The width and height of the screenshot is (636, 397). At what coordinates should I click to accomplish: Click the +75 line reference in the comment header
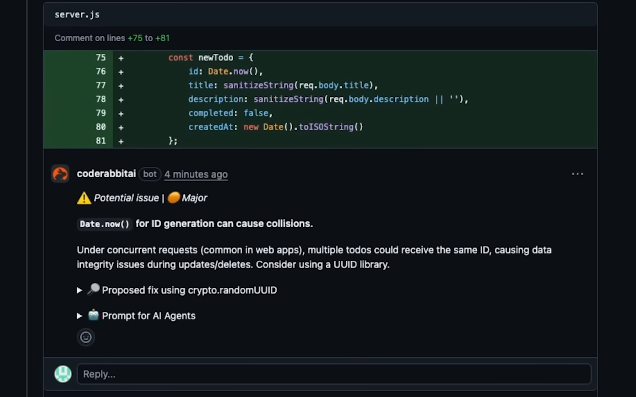pos(135,38)
